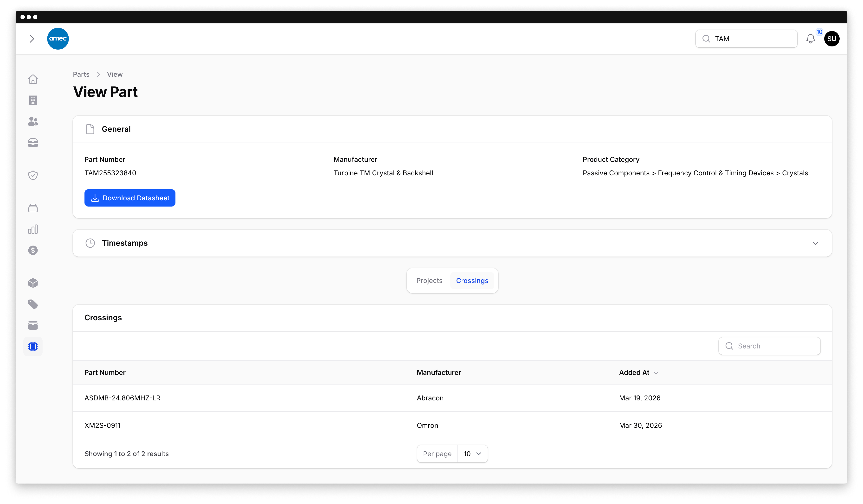Open the building icon in the sidebar
The height and width of the screenshot is (504, 863).
click(x=33, y=100)
